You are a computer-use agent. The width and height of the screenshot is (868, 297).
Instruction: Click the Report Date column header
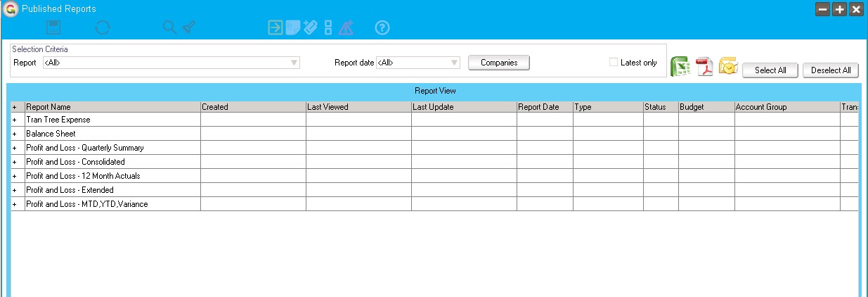(545, 107)
